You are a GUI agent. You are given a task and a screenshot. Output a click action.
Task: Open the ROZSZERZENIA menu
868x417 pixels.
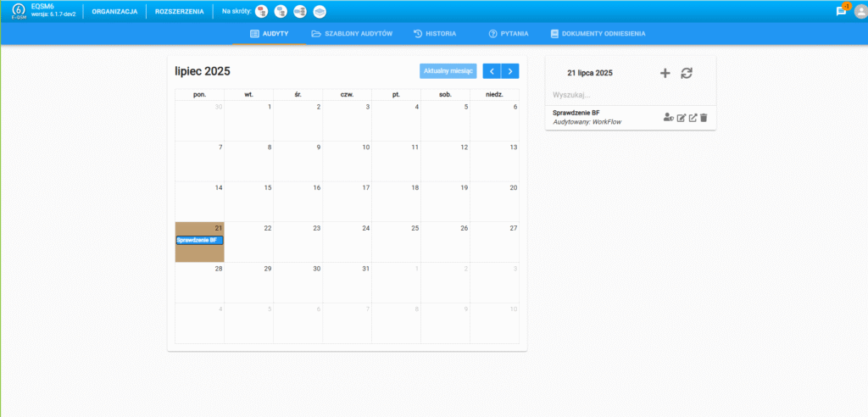[179, 11]
